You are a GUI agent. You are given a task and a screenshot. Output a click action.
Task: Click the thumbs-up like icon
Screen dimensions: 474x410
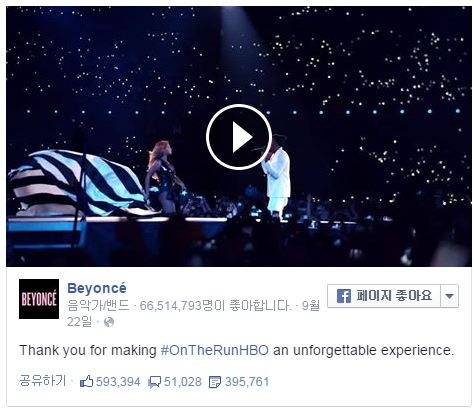pyautogui.click(x=86, y=382)
